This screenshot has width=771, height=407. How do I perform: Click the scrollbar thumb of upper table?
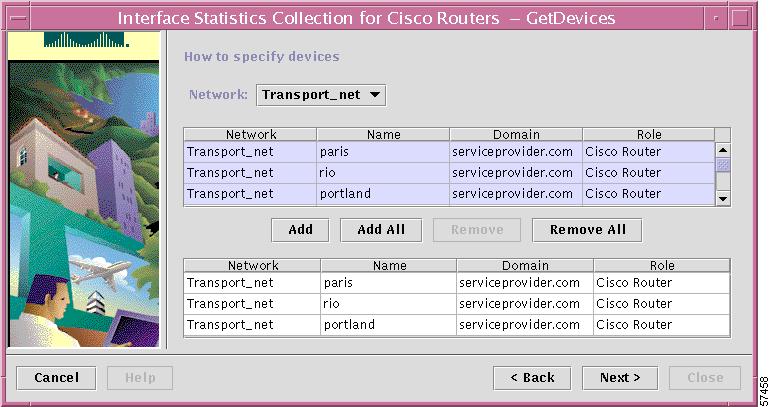(723, 165)
